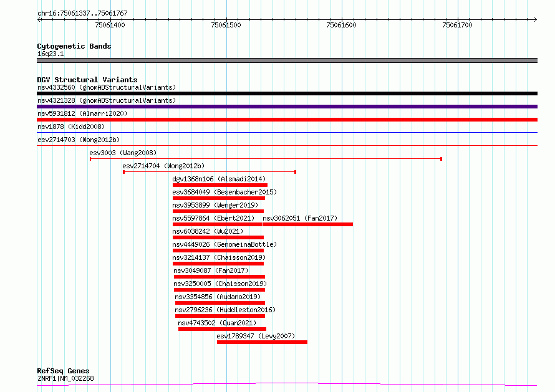
Task: Click dgv1368n106 (Alsmadi2014) label
Action: click(x=219, y=179)
